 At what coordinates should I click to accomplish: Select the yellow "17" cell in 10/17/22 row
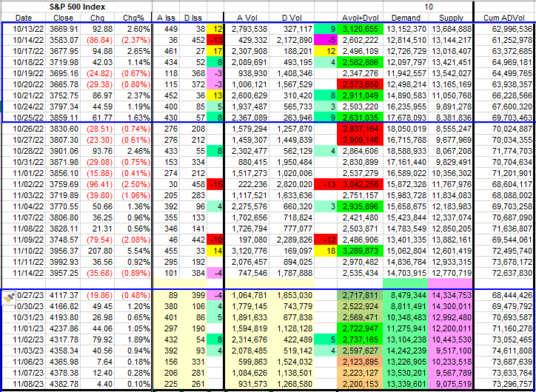tap(215, 51)
